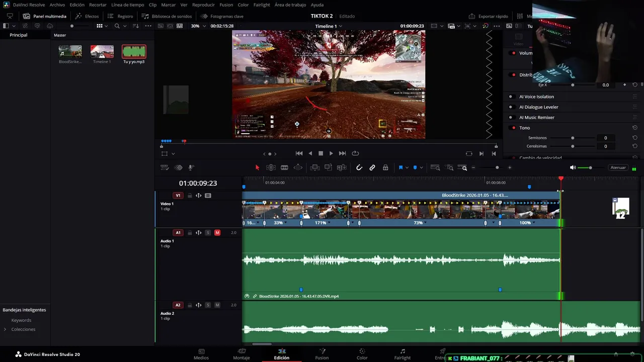Image resolution: width=644 pixels, height=362 pixels.
Task: Unmute Audio 1 track M button
Action: (217, 233)
